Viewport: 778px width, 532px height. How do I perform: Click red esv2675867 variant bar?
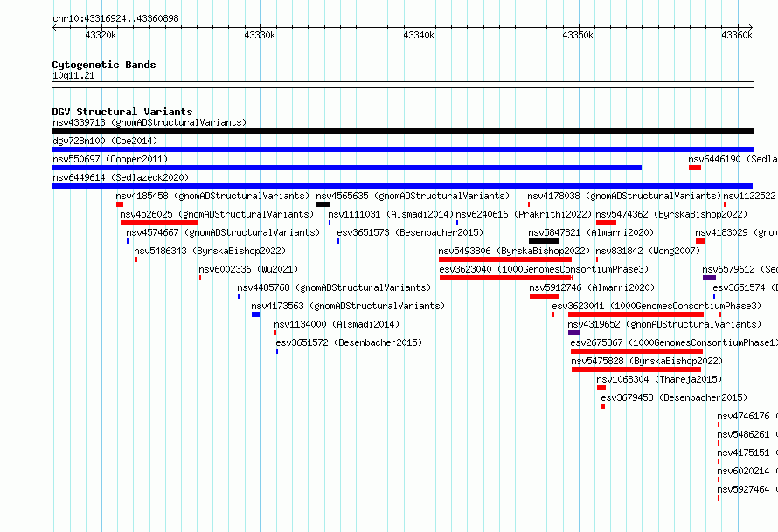[x=636, y=351]
